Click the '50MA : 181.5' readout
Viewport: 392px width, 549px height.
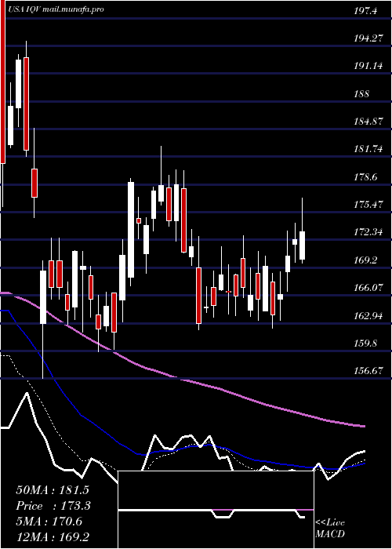[53, 490]
